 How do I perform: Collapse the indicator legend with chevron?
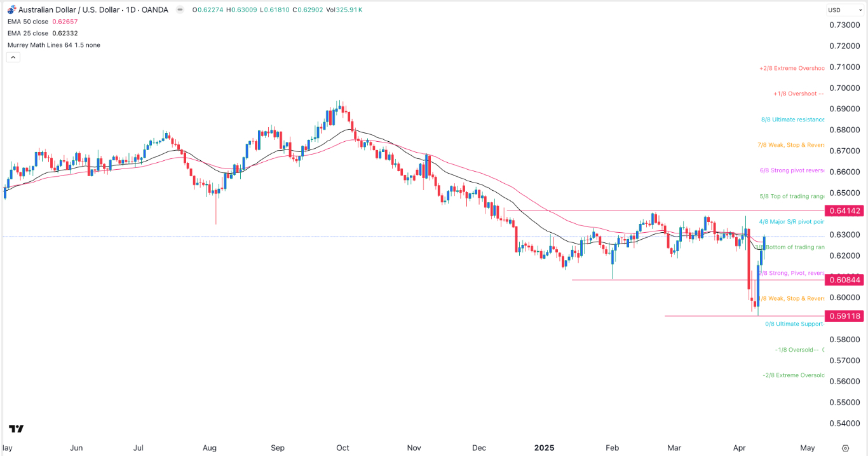click(x=13, y=57)
